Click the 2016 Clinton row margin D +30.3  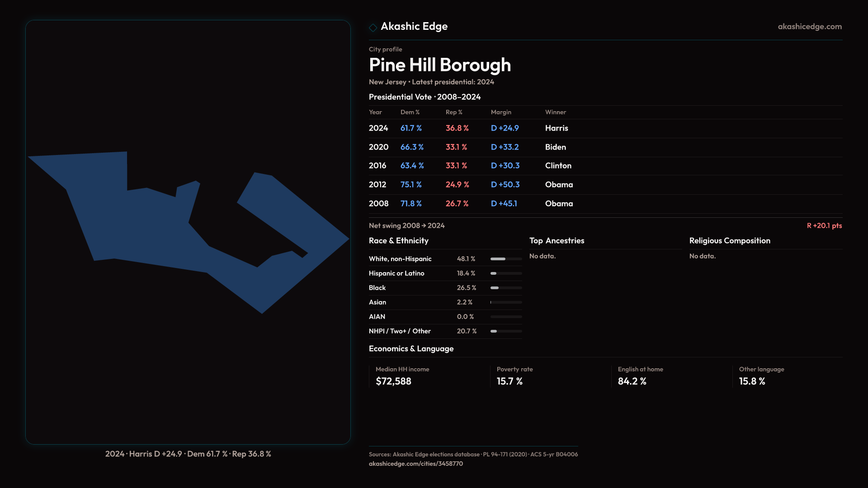(505, 166)
